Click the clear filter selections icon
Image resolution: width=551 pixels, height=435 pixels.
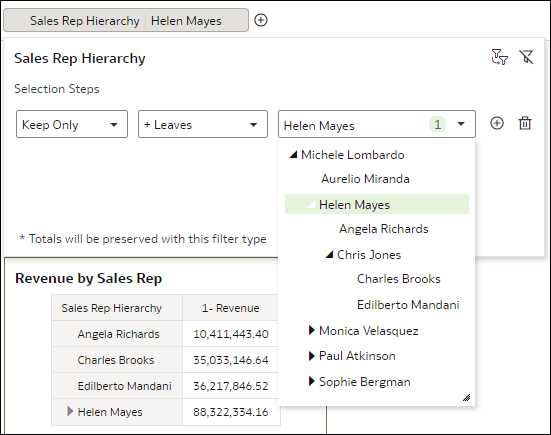526,57
